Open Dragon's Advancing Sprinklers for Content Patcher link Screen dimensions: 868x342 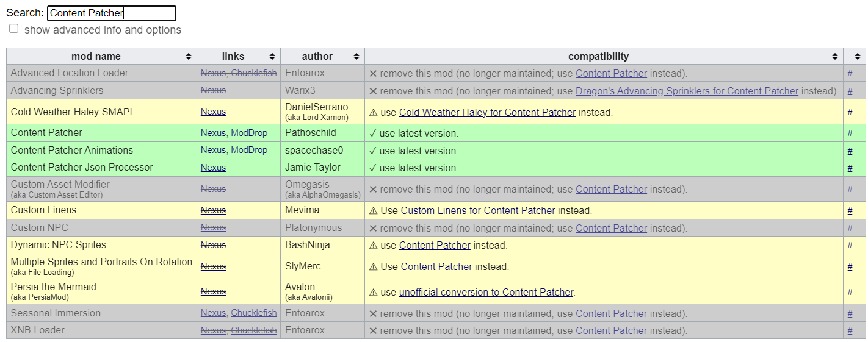[x=687, y=91]
